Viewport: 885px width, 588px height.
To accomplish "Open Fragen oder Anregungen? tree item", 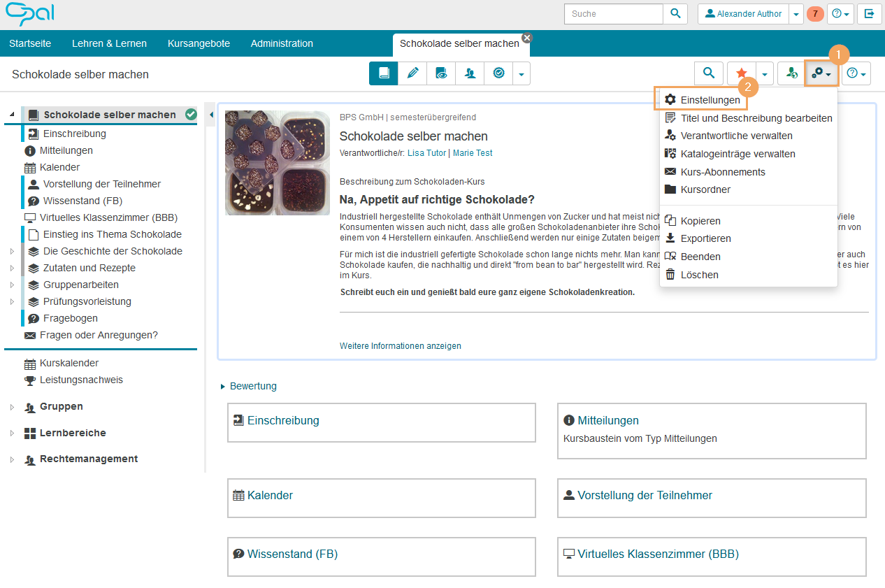I will (x=99, y=335).
